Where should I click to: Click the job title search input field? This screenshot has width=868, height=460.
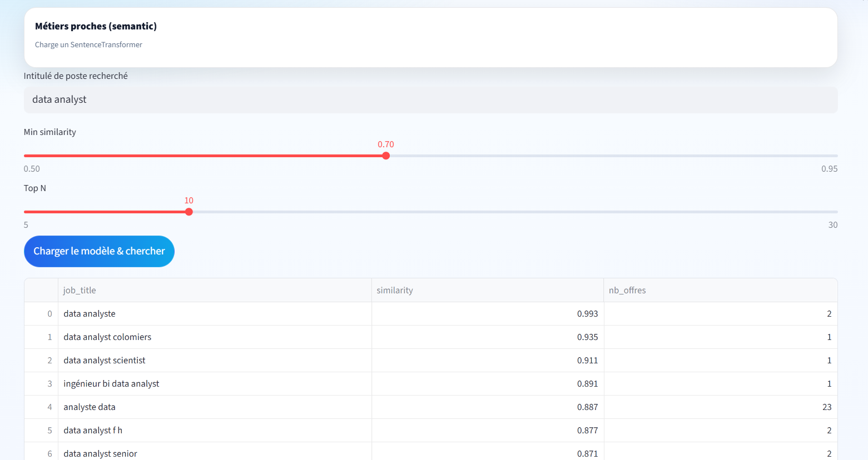point(430,100)
